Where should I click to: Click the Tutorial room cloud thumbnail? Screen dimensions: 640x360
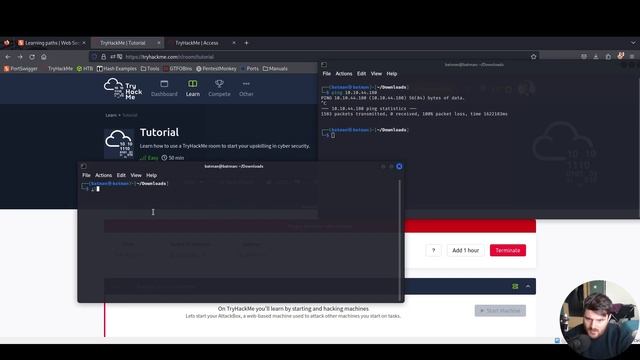coord(119,144)
